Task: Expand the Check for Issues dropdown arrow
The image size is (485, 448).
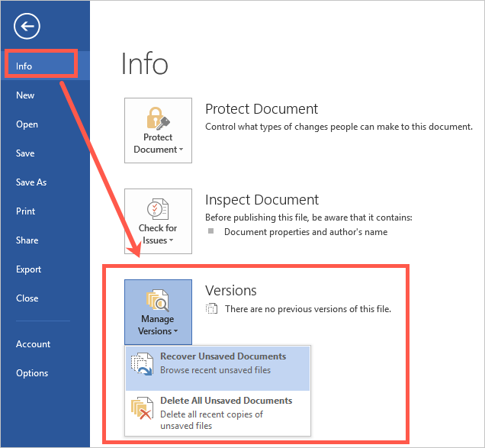Action: point(171,241)
